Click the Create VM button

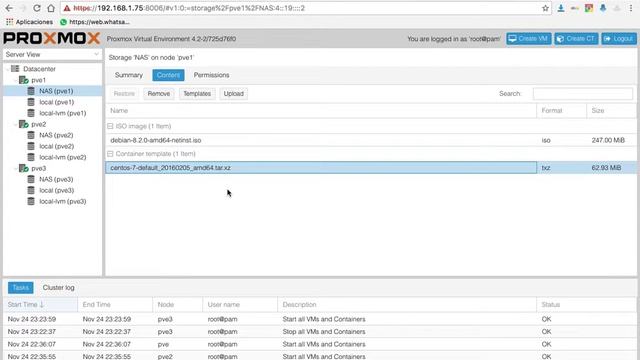pyautogui.click(x=529, y=38)
